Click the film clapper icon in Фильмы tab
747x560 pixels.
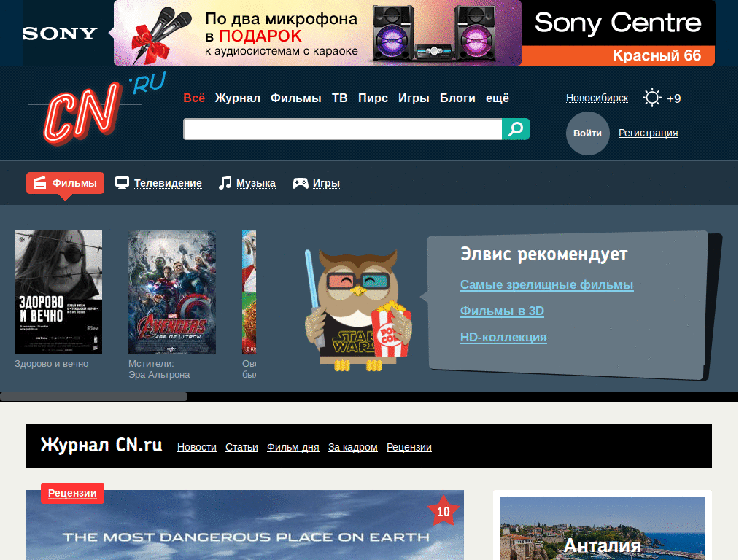pos(40,183)
